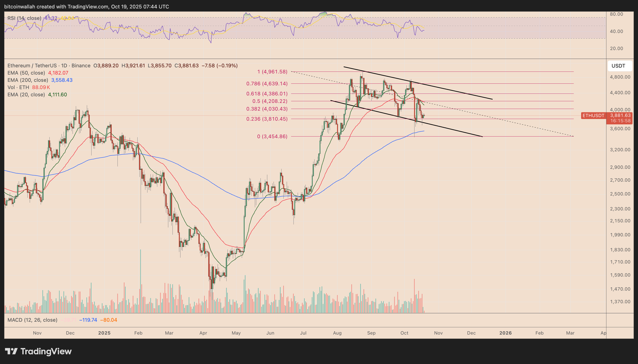Click the MACD (12, 26, close) legend
Image resolution: width=638 pixels, height=364 pixels.
click(x=32, y=320)
